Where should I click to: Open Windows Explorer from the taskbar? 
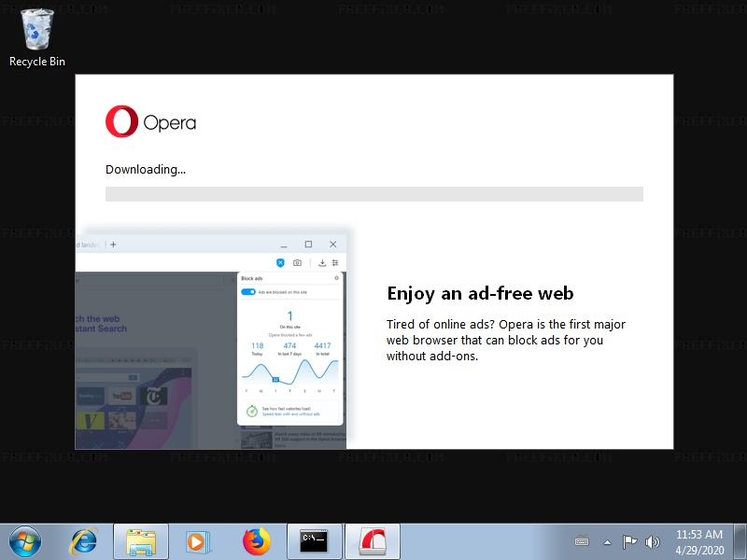(x=141, y=541)
